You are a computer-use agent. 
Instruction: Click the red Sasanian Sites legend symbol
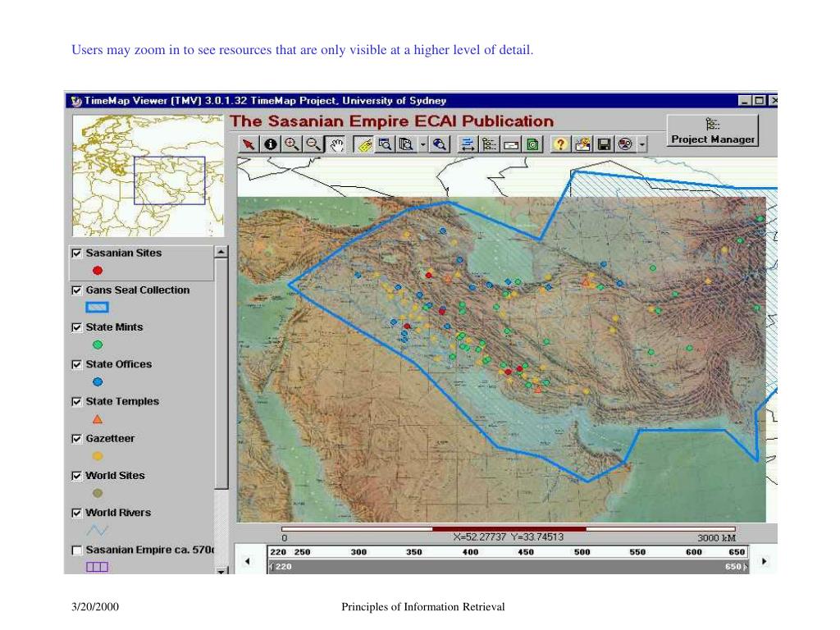click(x=97, y=271)
